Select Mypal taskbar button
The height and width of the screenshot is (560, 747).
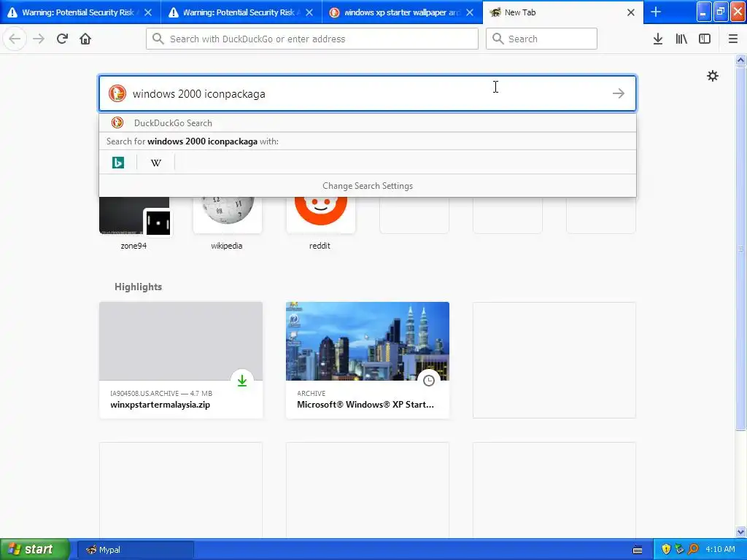pos(135,550)
